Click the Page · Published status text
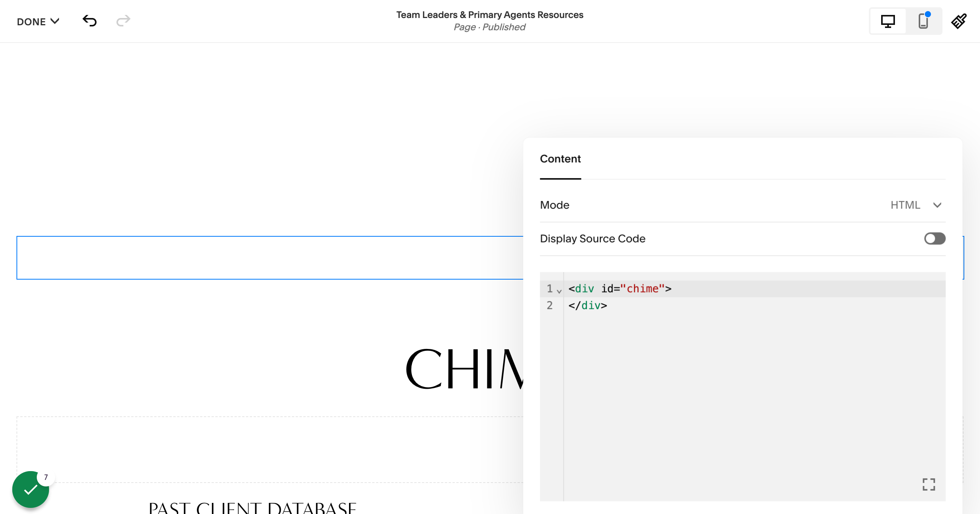Image resolution: width=980 pixels, height=514 pixels. click(x=490, y=27)
